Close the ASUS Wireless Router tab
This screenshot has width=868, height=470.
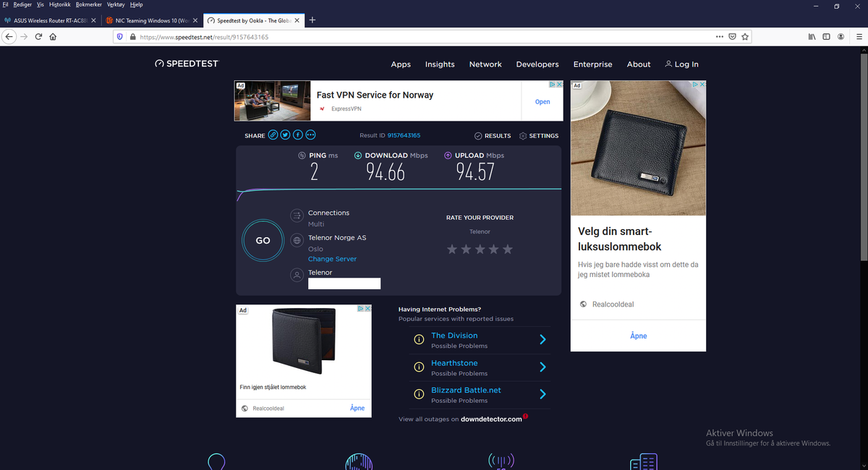point(93,20)
